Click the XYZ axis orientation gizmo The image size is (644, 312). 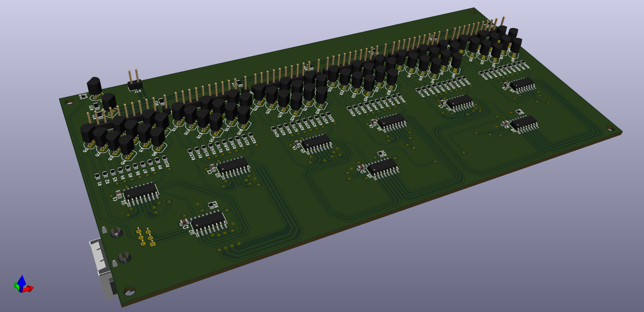point(23,284)
